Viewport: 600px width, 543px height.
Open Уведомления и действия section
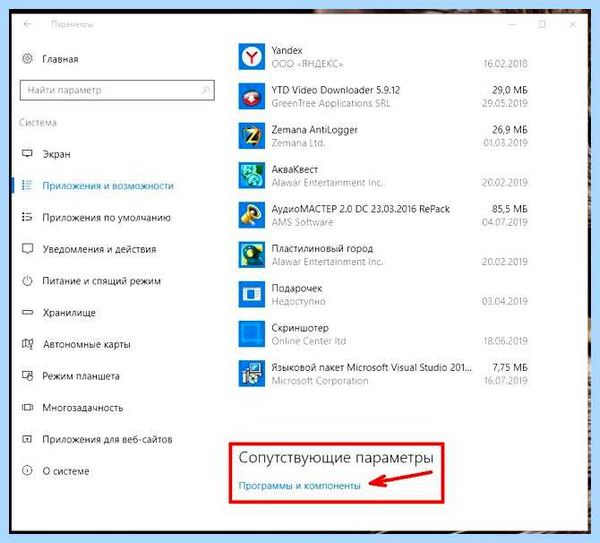pos(99,249)
